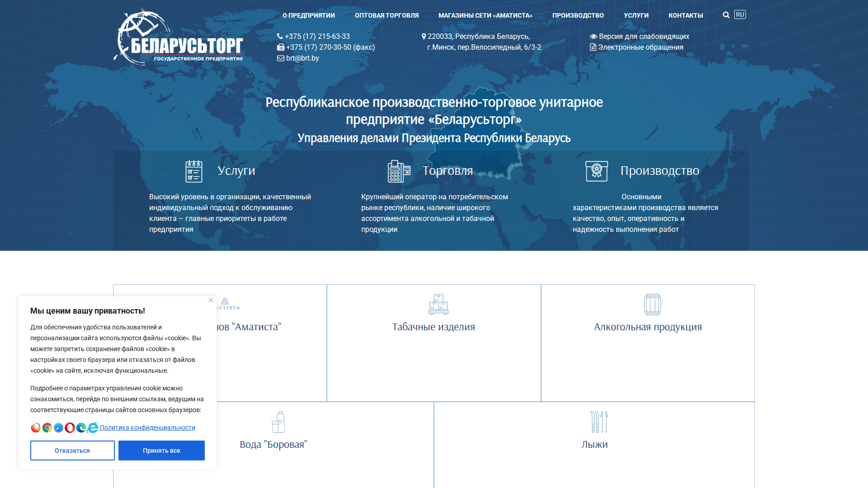Open МАГАЗИНЫ СЕТИ «АМАТИСТА» menu item
The image size is (868, 488).
(x=486, y=15)
